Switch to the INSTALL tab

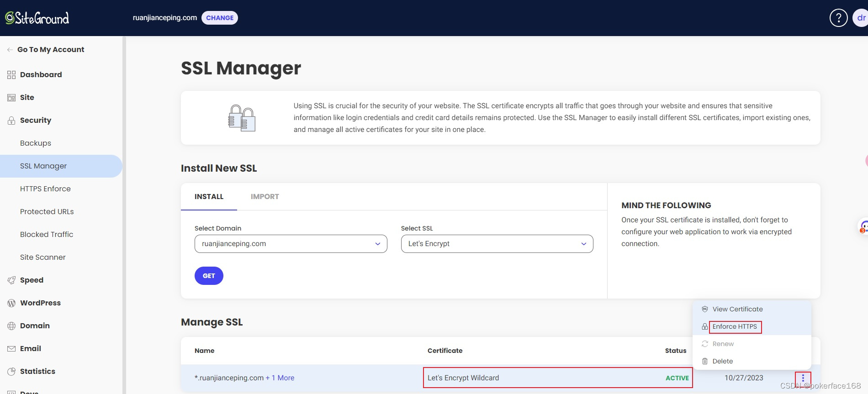(209, 197)
